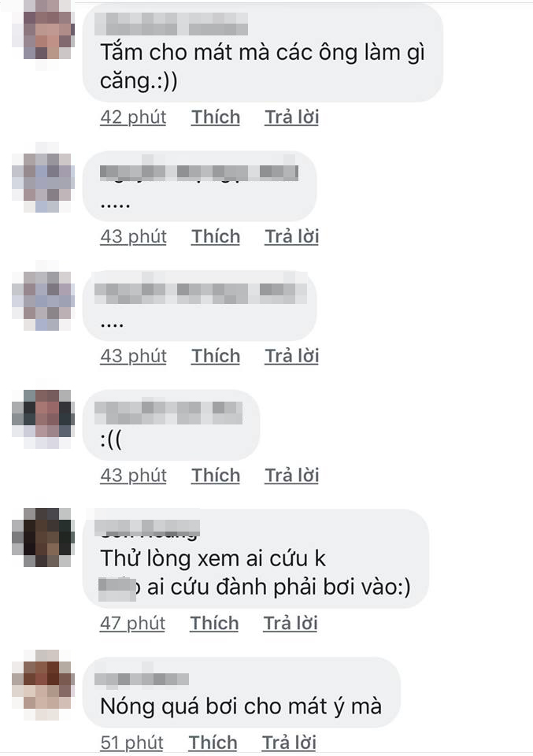Image resolution: width=533 pixels, height=756 pixels.
Task: Open the blurred username above ':((' comment
Action: (168, 413)
